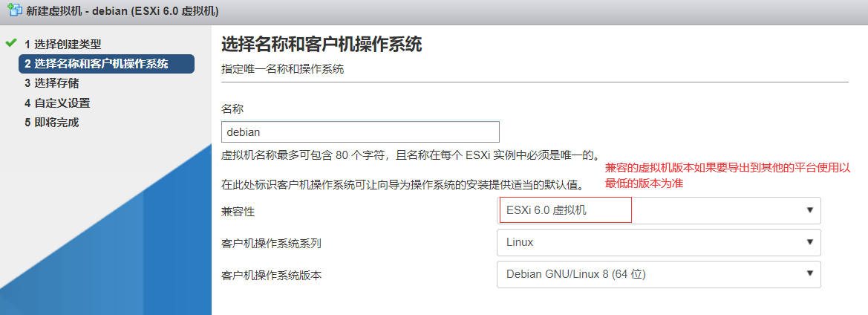Click the Debian GNU/Linux 8 (64 位) value
Image resolution: width=868 pixels, height=315 pixels.
pyautogui.click(x=576, y=274)
